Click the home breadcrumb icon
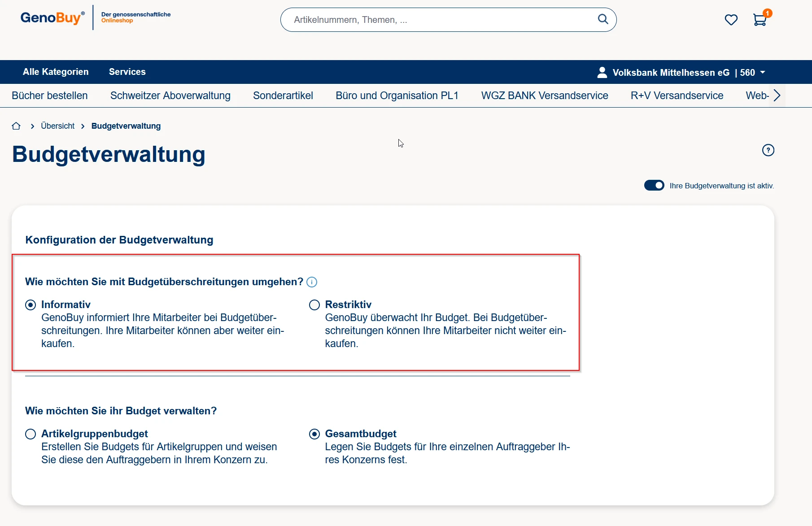This screenshot has width=812, height=526. pos(16,126)
